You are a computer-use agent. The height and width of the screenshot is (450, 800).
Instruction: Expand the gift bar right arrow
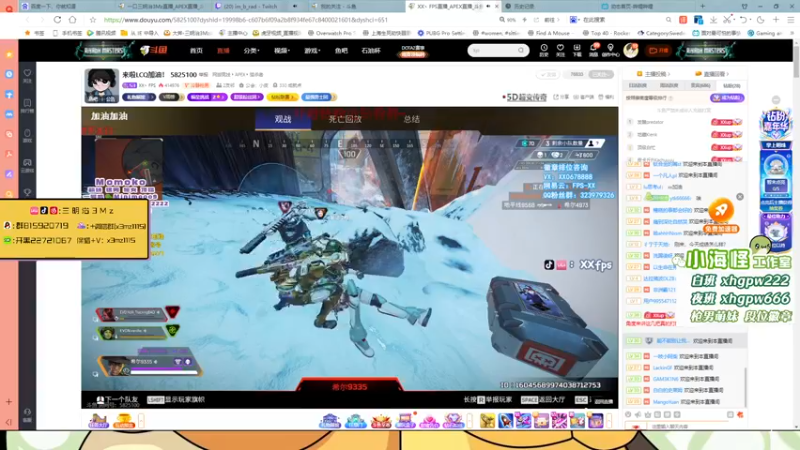click(609, 421)
